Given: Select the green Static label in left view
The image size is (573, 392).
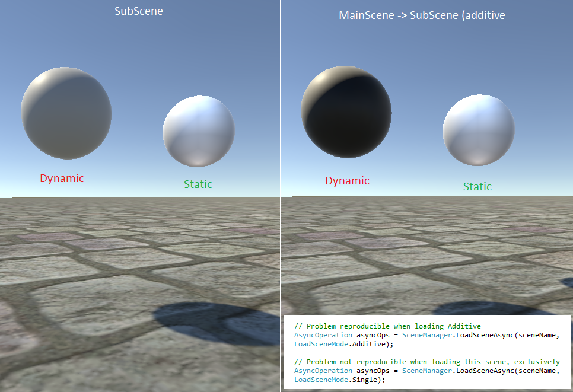Looking at the screenshot, I should pyautogui.click(x=198, y=184).
